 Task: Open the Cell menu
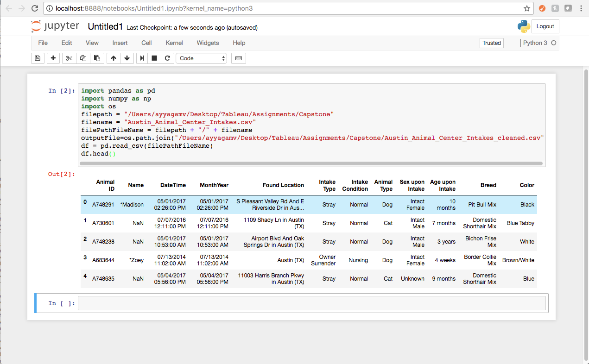pyautogui.click(x=146, y=43)
